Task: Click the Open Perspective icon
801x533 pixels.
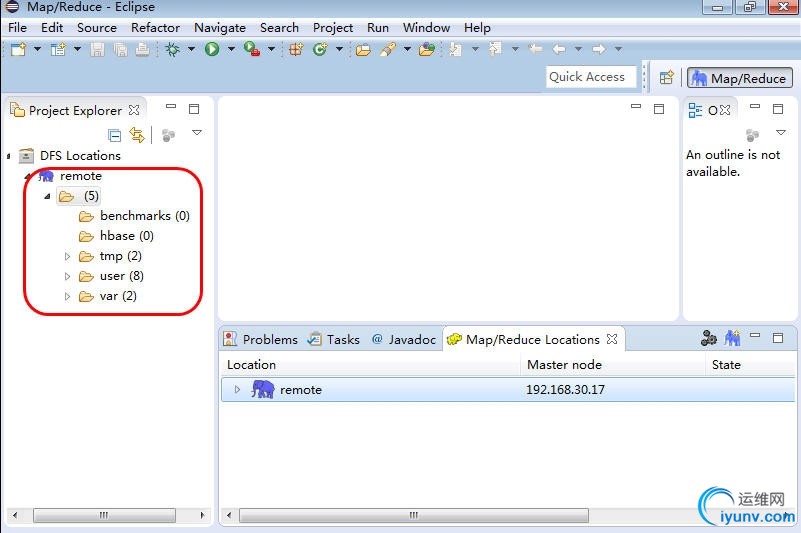Action: coord(667,78)
